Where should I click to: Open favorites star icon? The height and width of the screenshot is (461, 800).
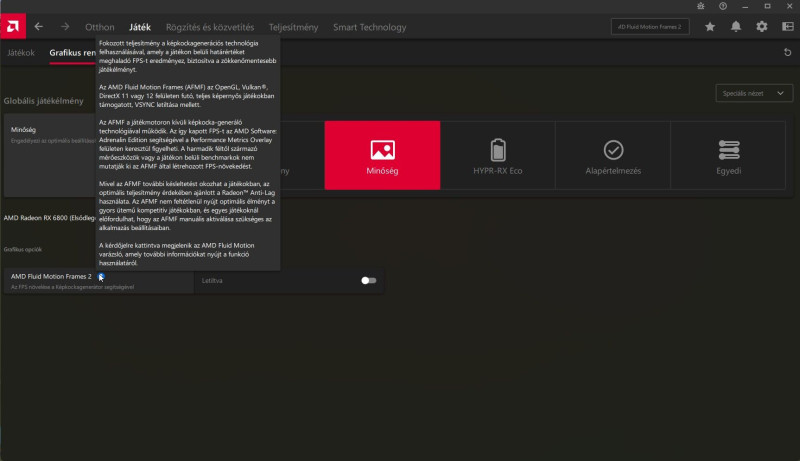click(710, 27)
